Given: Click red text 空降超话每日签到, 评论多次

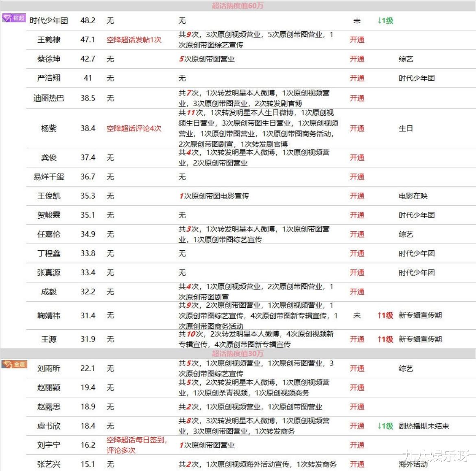Looking at the screenshot, I should click(x=137, y=445).
